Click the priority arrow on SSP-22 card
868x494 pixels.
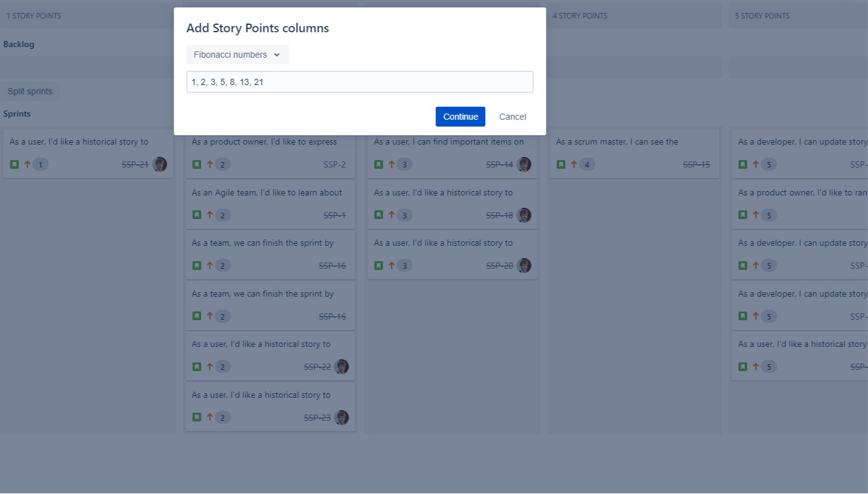(210, 367)
